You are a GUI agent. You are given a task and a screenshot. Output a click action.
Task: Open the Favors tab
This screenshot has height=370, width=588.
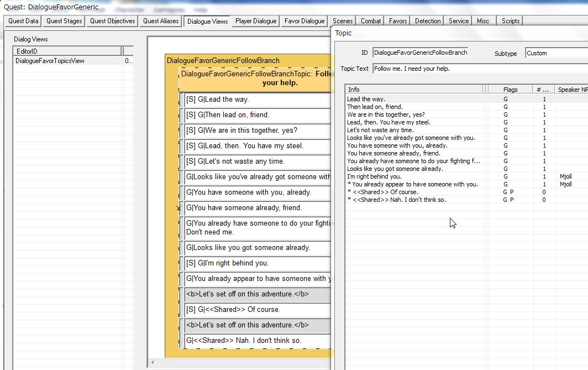pos(398,21)
